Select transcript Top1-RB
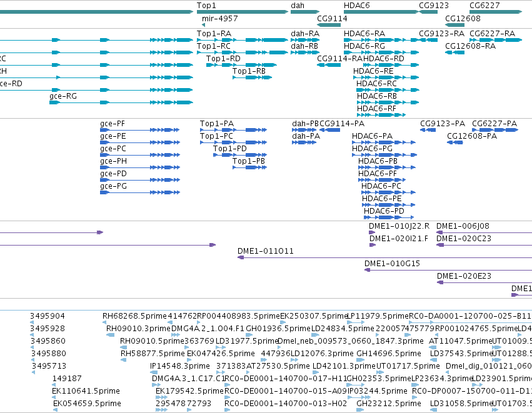Viewport: 532px width, 413px height. (252, 77)
